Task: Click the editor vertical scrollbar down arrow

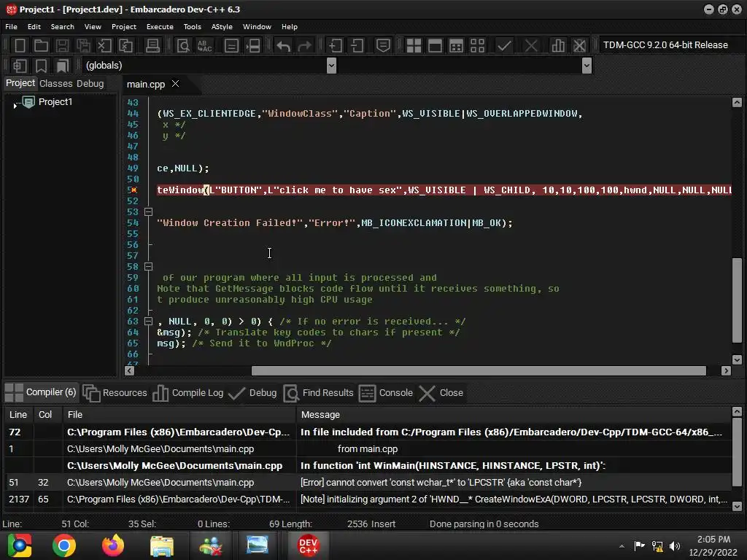Action: pyautogui.click(x=737, y=360)
